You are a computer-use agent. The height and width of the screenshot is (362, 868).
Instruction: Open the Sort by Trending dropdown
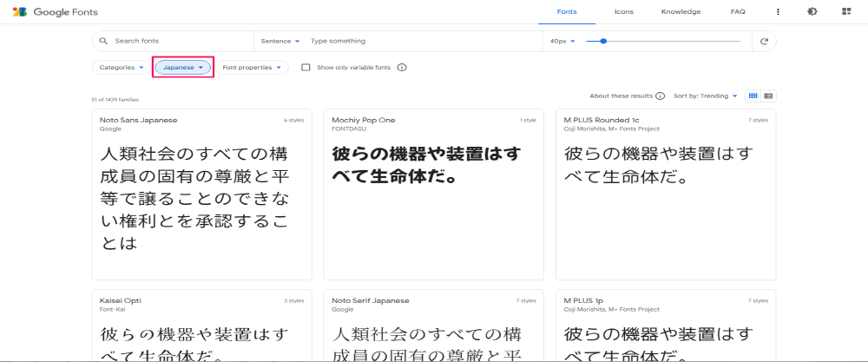click(706, 95)
